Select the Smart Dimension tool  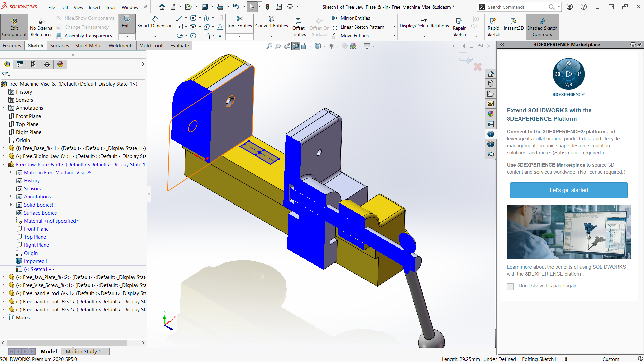tap(155, 22)
